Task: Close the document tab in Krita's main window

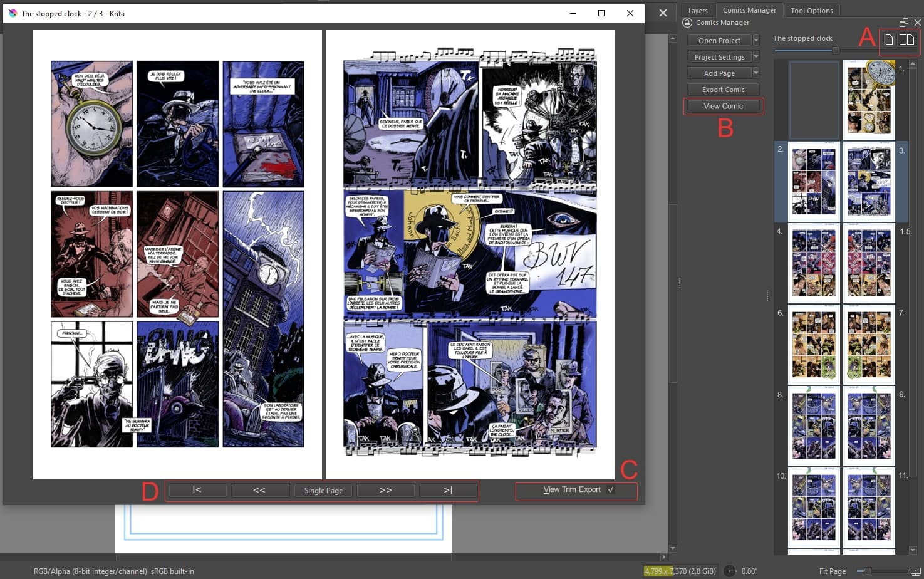Action: click(x=663, y=13)
